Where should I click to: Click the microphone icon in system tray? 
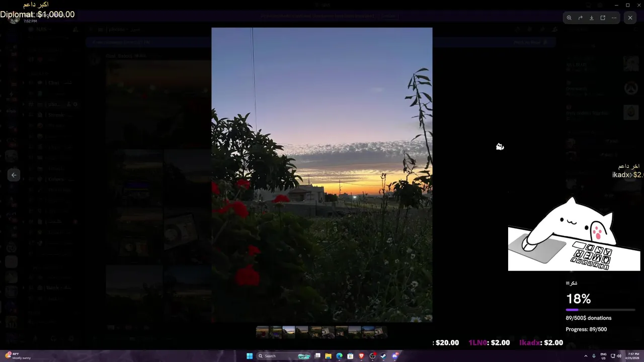pyautogui.click(x=594, y=356)
